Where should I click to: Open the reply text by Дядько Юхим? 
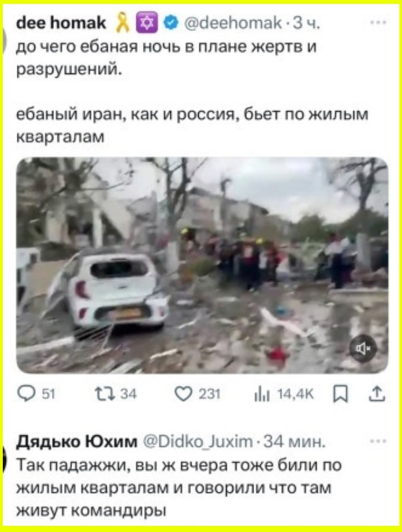tap(180, 487)
